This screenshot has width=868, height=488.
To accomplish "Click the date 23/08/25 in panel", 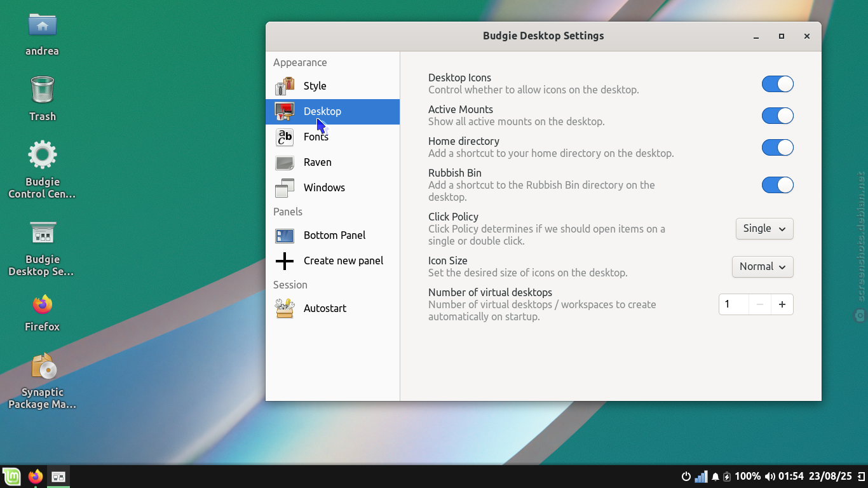I will pos(831,477).
